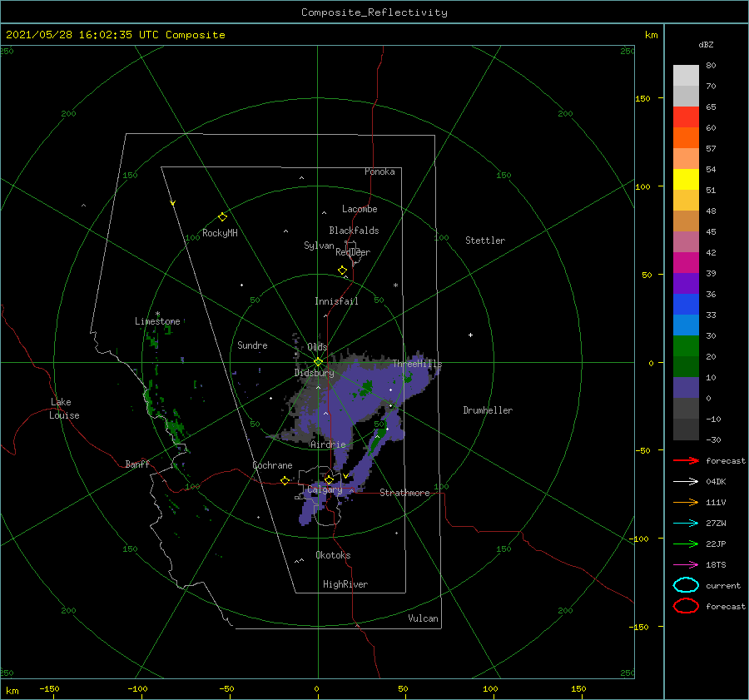Image resolution: width=749 pixels, height=700 pixels.
Task: Select the blue 33 dBZ color swatch
Action: tap(686, 305)
